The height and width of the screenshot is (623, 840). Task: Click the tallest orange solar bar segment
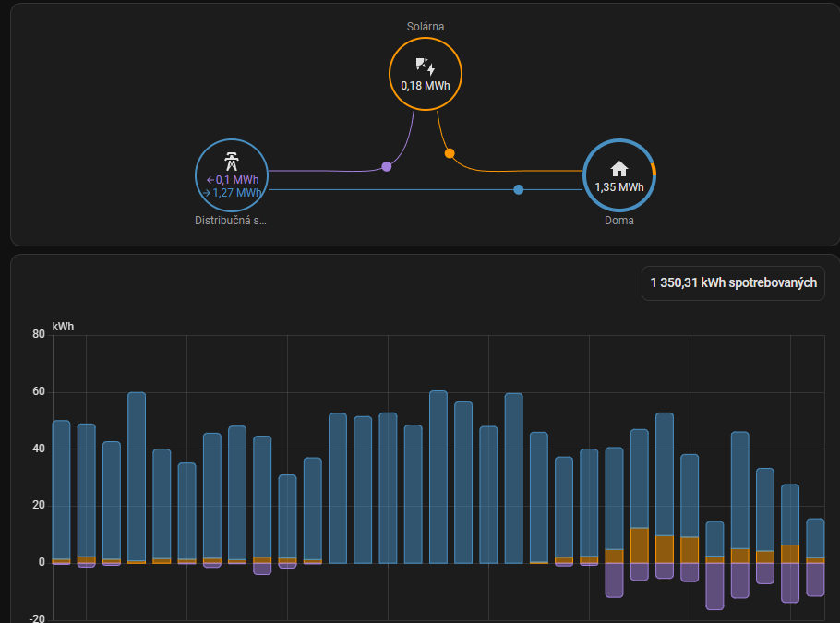639,545
